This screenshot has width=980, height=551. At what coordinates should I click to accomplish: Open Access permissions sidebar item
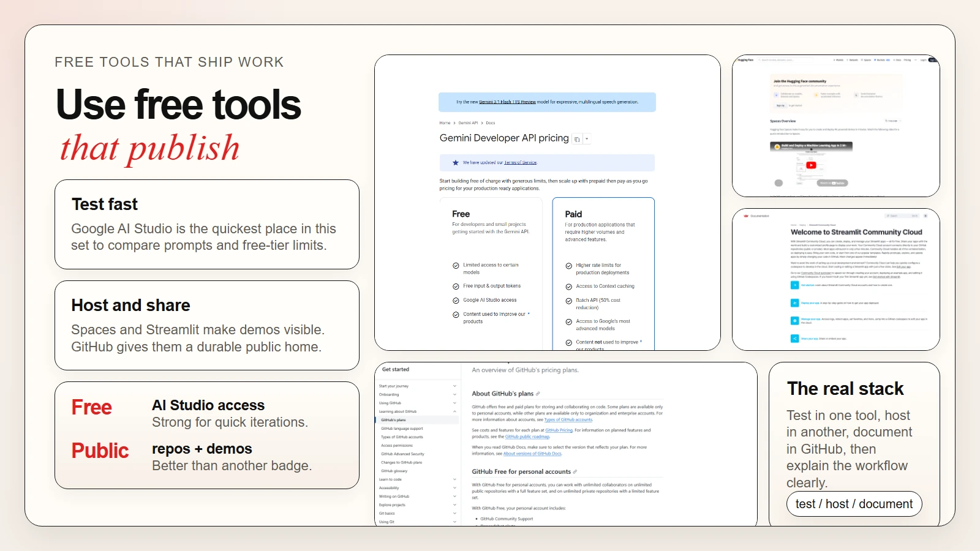(397, 446)
